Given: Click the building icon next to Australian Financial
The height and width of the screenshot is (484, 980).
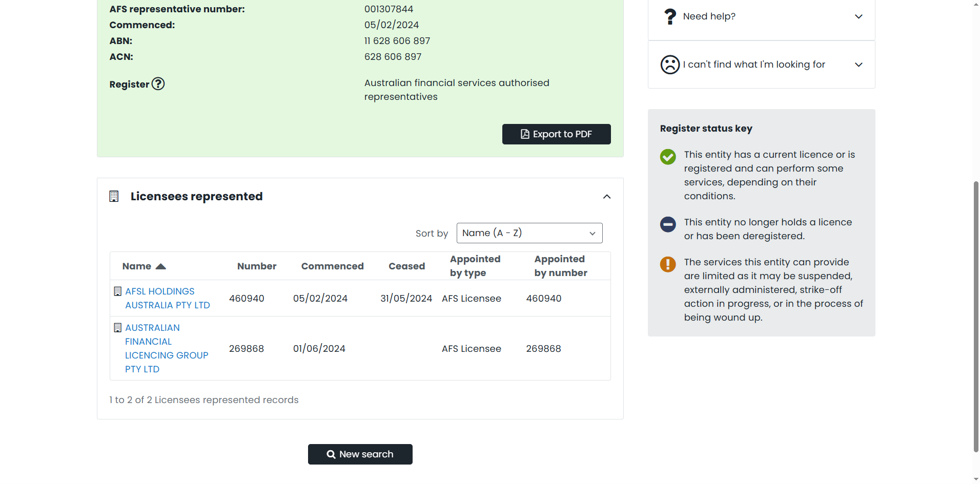Looking at the screenshot, I should pos(117,328).
